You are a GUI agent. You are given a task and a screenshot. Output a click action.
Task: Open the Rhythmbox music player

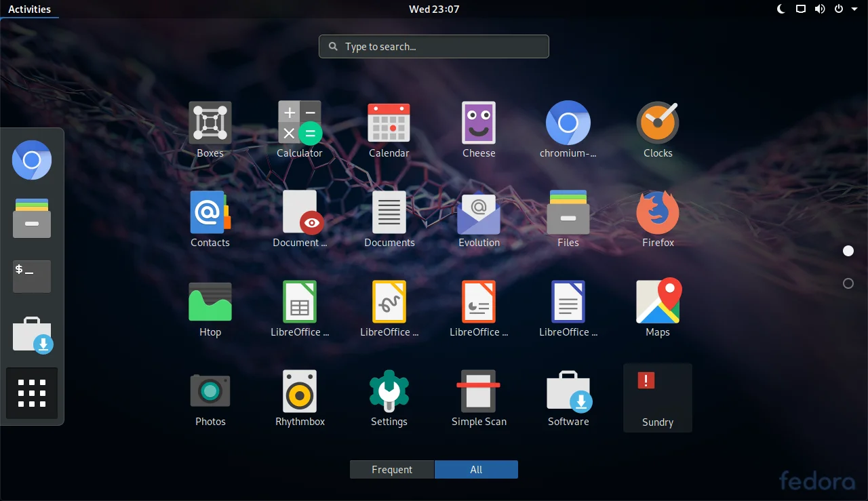[300, 399]
